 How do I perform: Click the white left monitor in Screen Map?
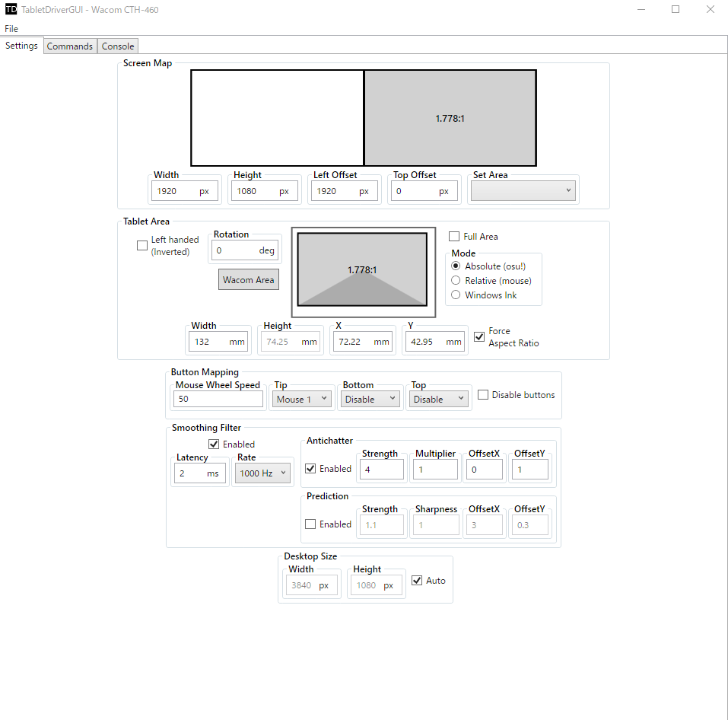coord(277,118)
